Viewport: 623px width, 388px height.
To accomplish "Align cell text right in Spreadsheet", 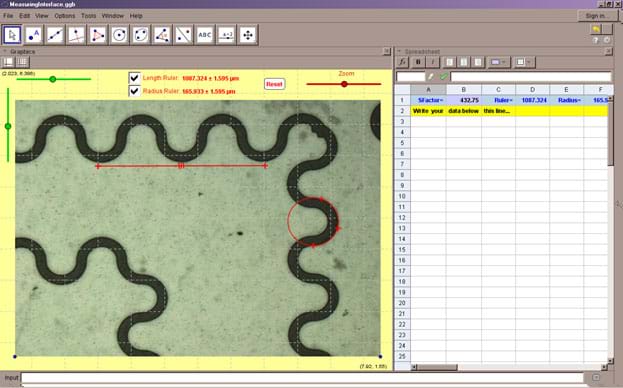I will [478, 62].
